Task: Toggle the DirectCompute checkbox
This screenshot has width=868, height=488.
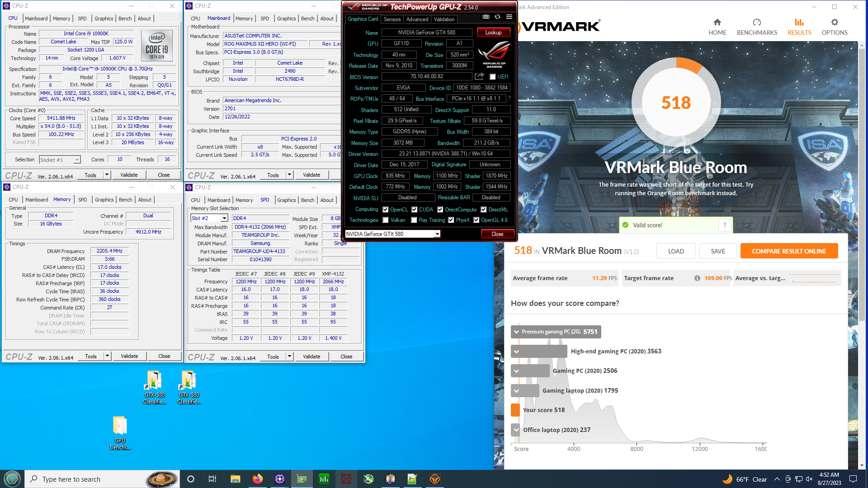Action: pos(440,210)
